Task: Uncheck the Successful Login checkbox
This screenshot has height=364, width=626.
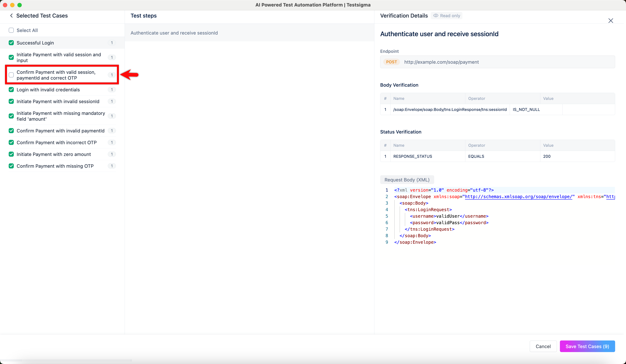Action: (x=11, y=43)
